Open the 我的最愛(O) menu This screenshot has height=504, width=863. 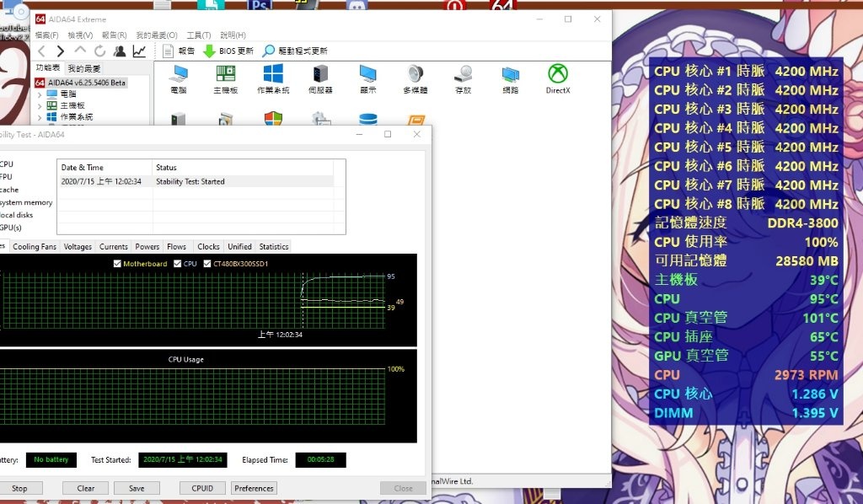[157, 35]
